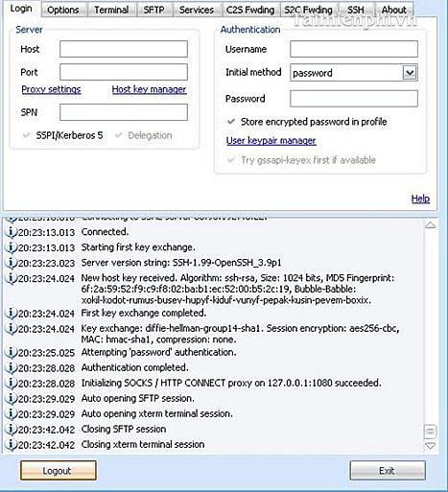Click log scroll down arrow
This screenshot has height=492, width=448.
point(431,446)
